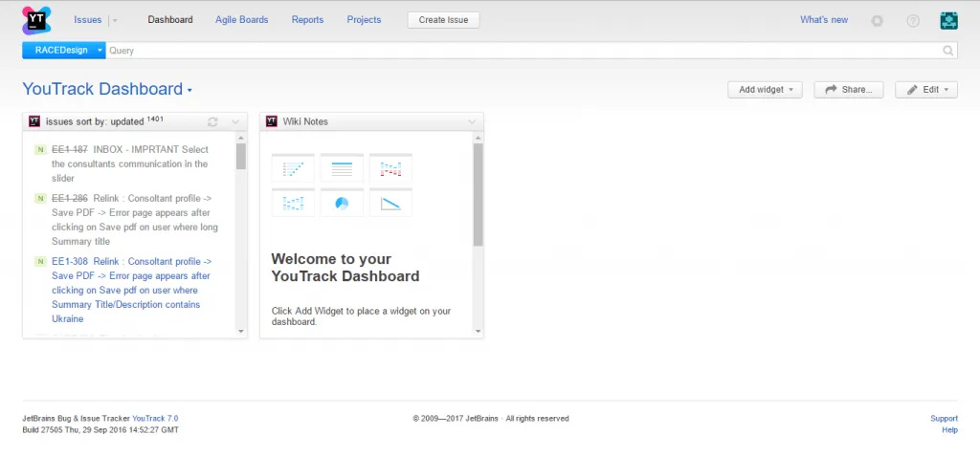Click the Wiki Notes scroll down arrow
Image resolution: width=980 pixels, height=457 pixels.
click(479, 332)
